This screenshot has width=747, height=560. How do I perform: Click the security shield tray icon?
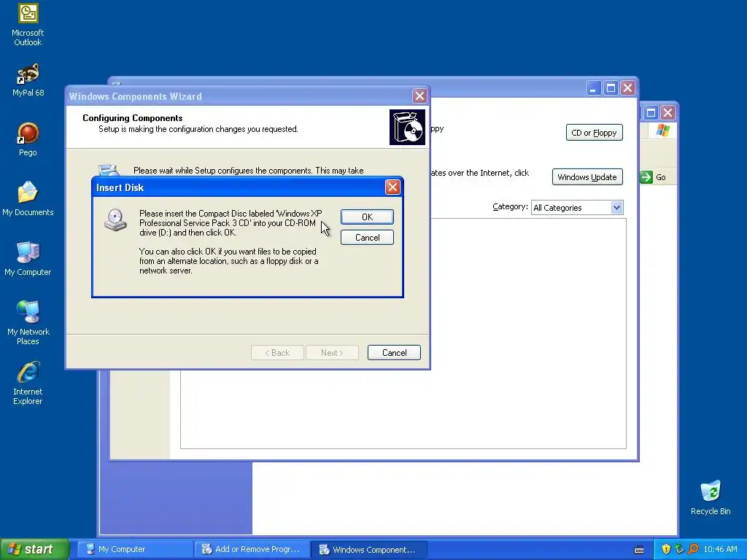point(666,549)
